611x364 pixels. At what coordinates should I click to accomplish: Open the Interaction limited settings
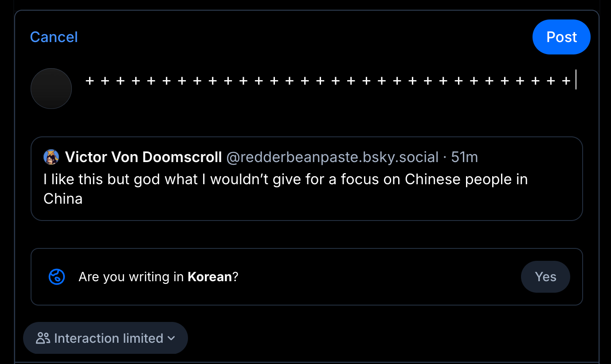tap(106, 338)
